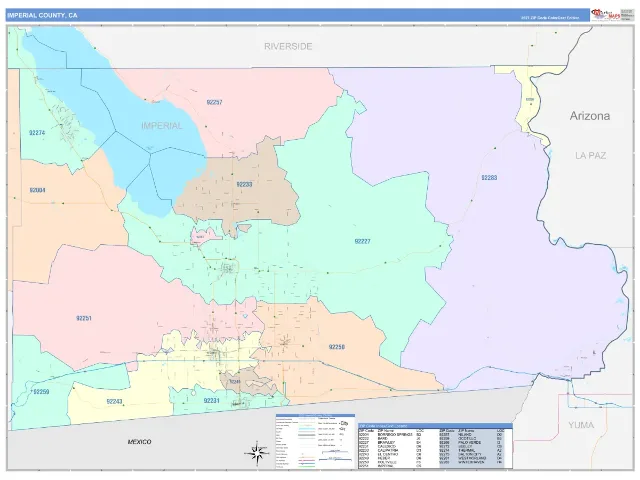Click the RIVERSIDE county label
The width and height of the screenshot is (640, 480).
point(288,47)
